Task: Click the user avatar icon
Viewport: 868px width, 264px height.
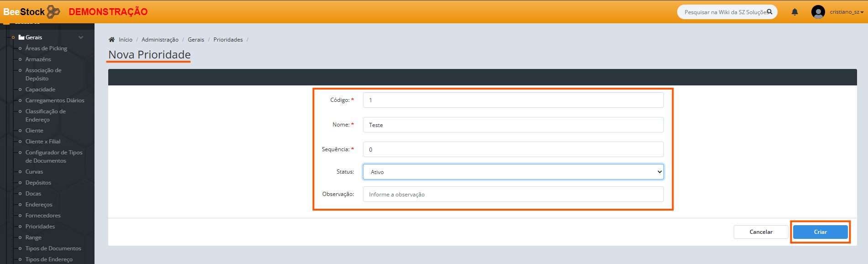Action: (818, 12)
